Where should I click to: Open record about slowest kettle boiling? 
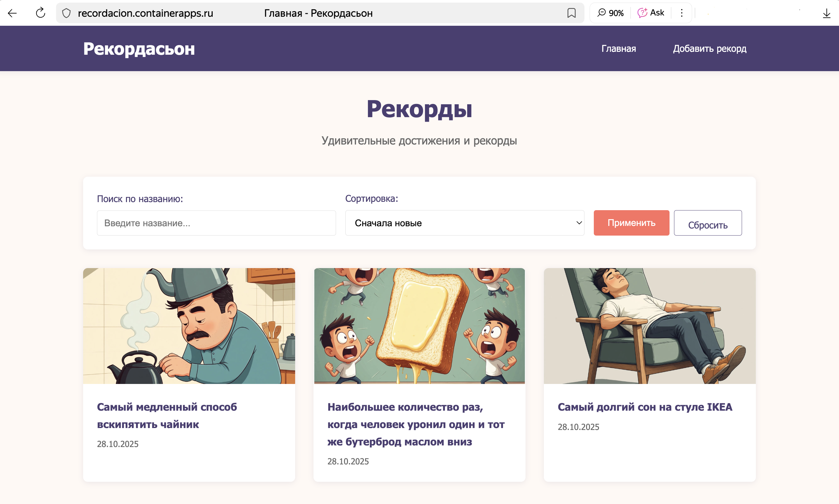167,415
